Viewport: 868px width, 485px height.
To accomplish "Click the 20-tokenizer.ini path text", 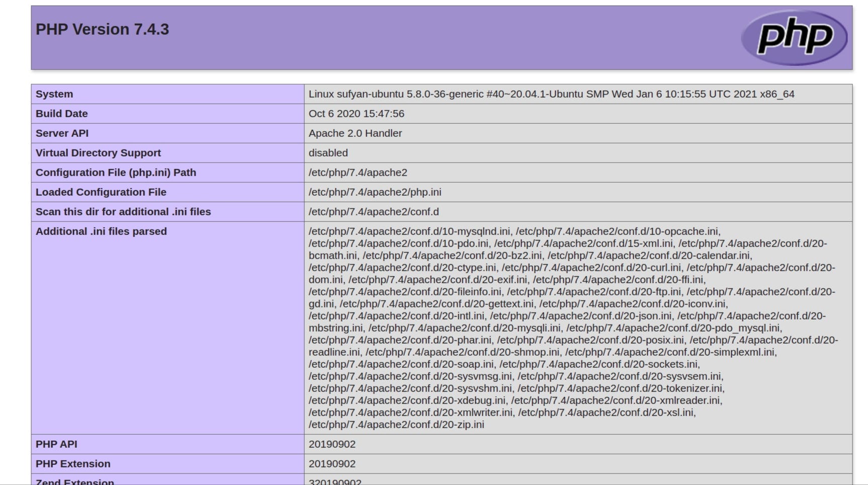I will (621, 388).
